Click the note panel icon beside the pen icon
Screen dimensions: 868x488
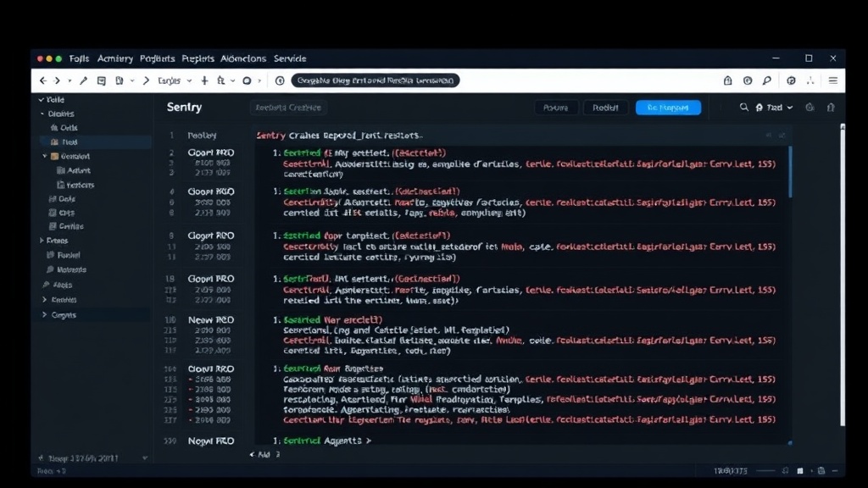(x=102, y=80)
